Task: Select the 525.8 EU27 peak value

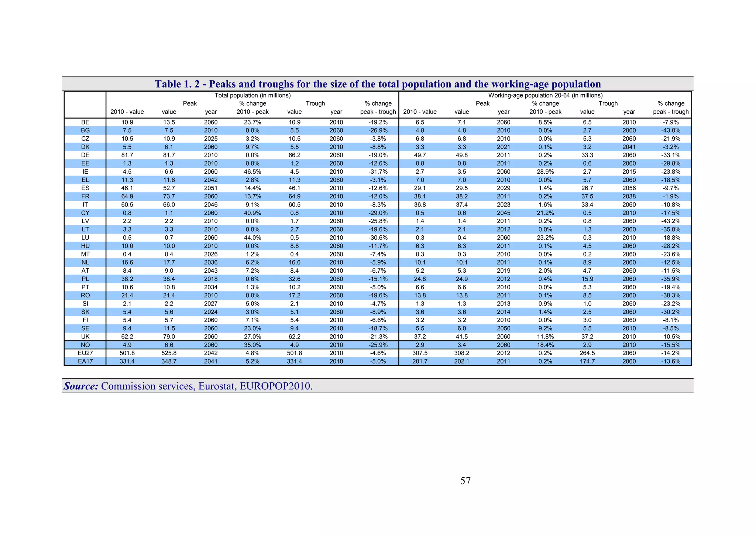Action: [x=169, y=353]
